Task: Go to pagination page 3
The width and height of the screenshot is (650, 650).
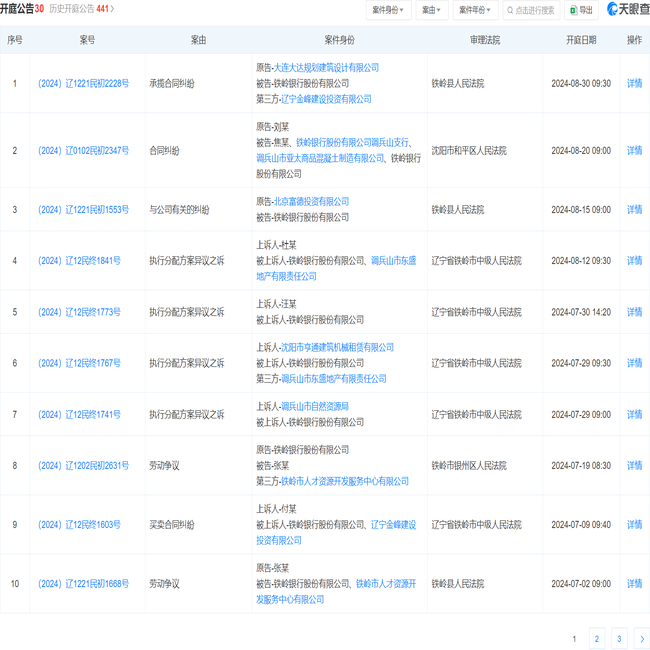Action: 619,639
